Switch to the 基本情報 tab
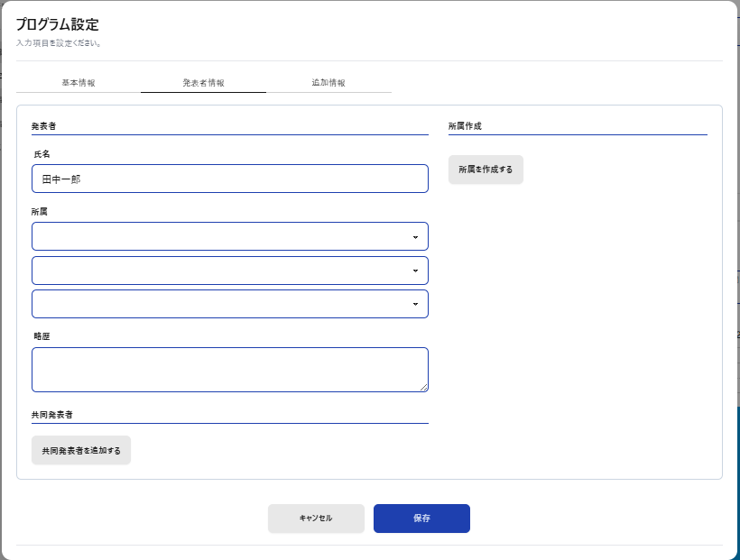This screenshot has height=560, width=740. pyautogui.click(x=79, y=82)
